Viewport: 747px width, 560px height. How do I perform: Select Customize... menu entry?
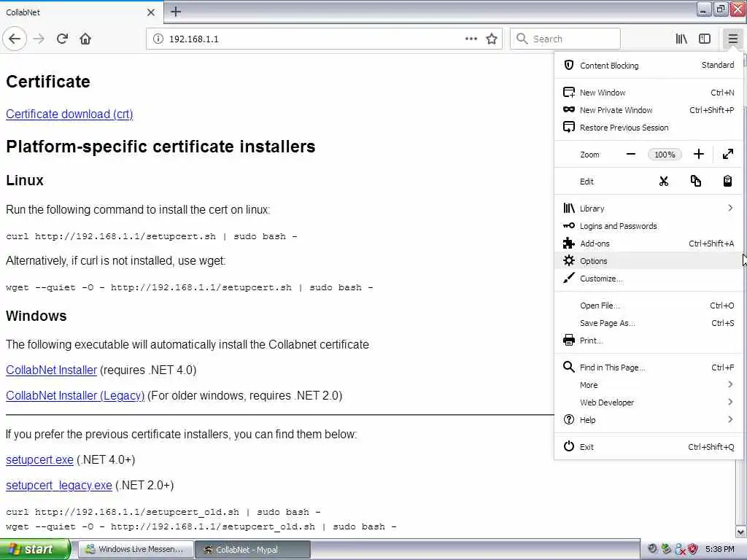[x=649, y=279]
